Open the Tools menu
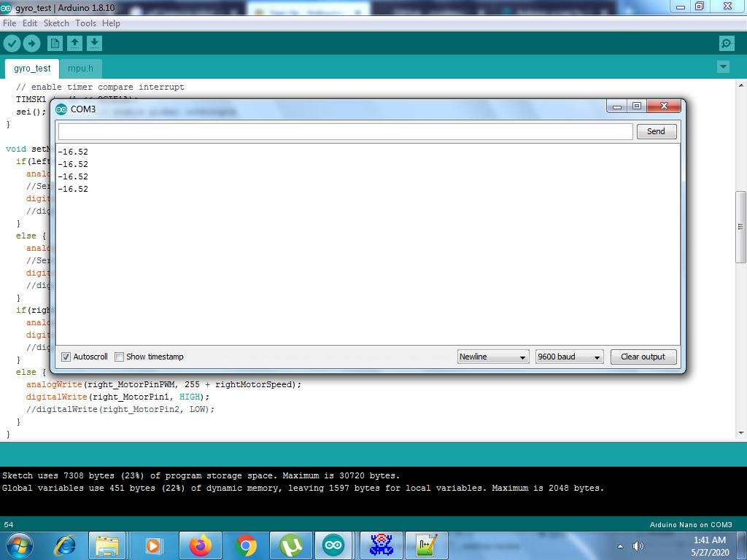 click(x=86, y=23)
